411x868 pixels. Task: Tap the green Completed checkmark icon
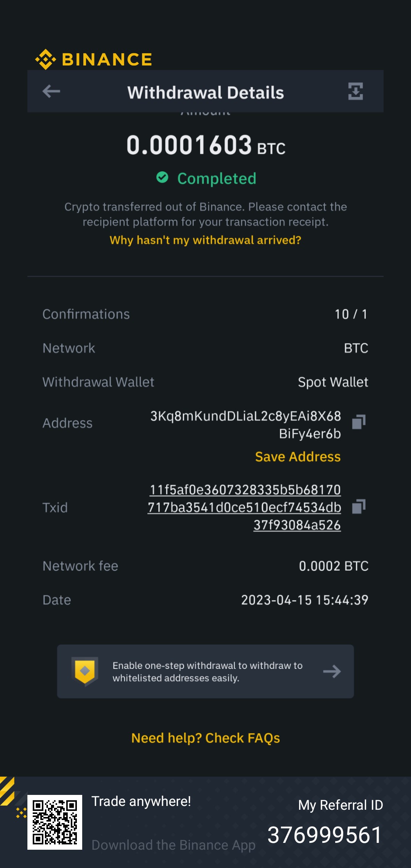coord(162,177)
